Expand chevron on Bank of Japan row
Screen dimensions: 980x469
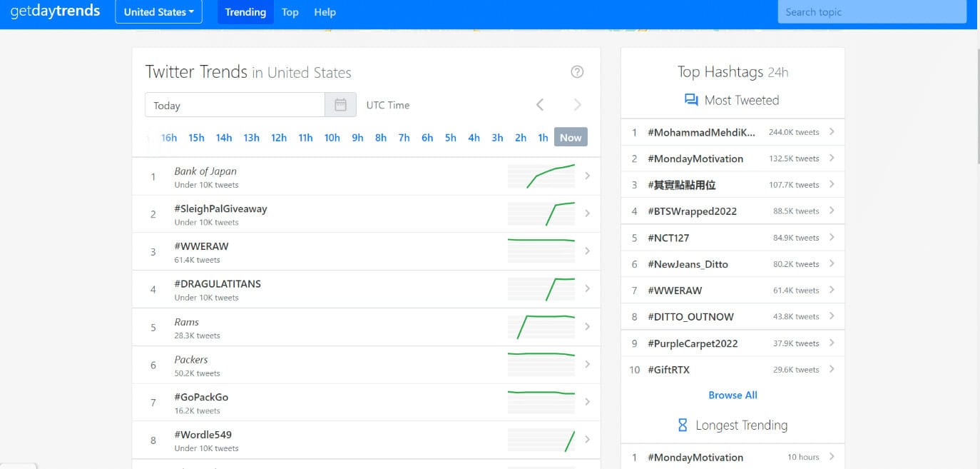[x=587, y=176]
